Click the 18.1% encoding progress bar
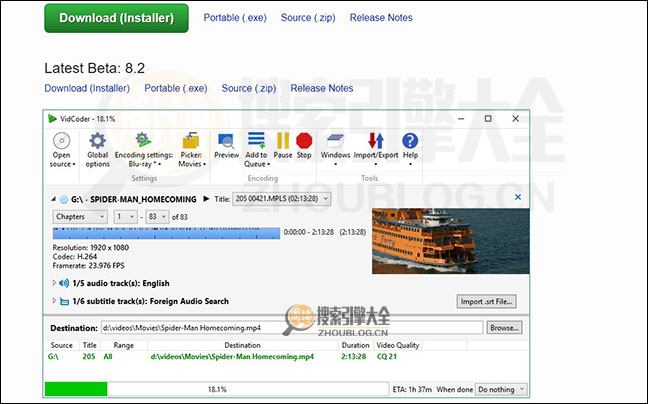 click(x=217, y=389)
